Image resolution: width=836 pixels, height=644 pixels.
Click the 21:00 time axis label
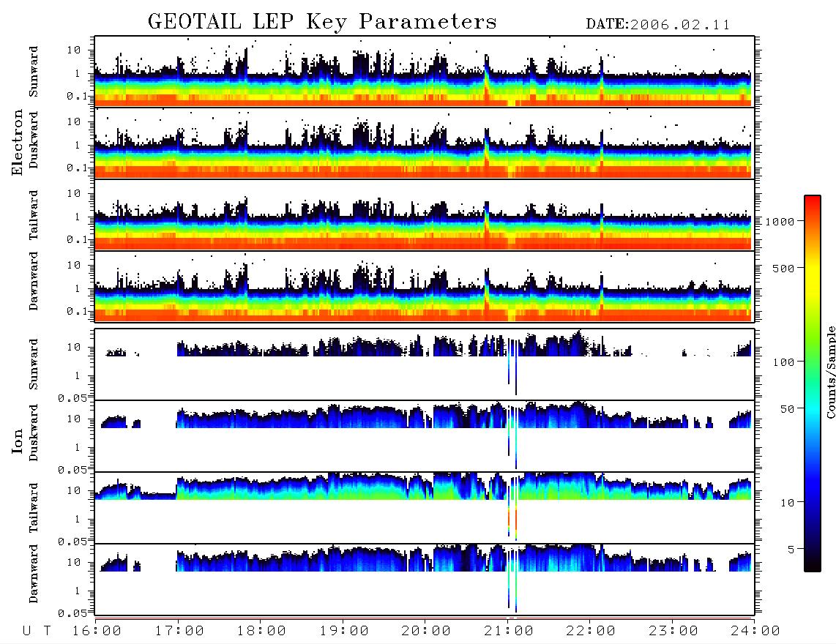tap(509, 631)
